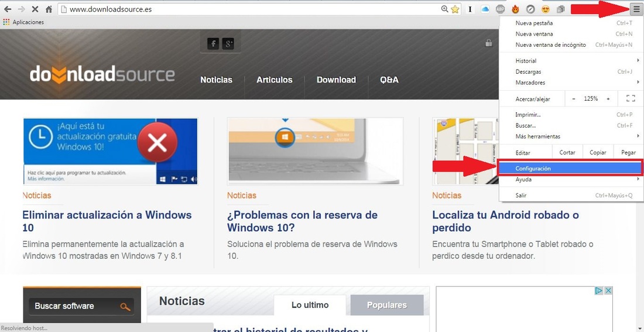644x332 pixels.
Task: Click the street map thumbnail image
Action: [x=465, y=151]
